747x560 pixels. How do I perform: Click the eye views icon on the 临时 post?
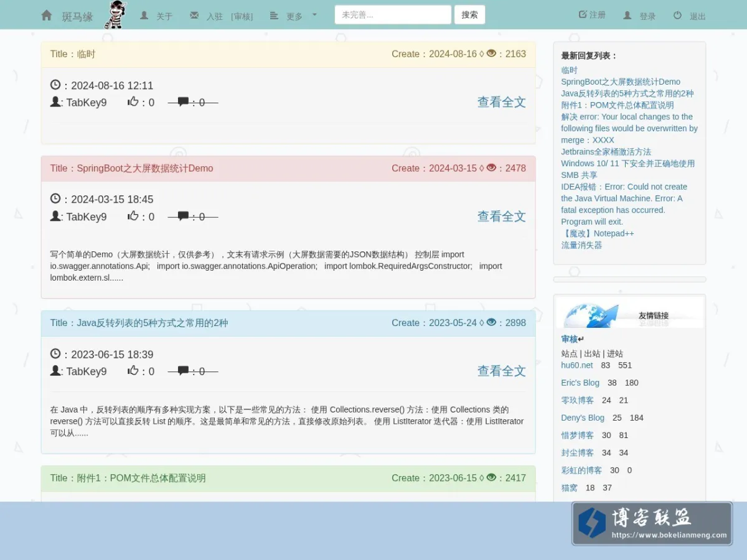[x=491, y=54]
